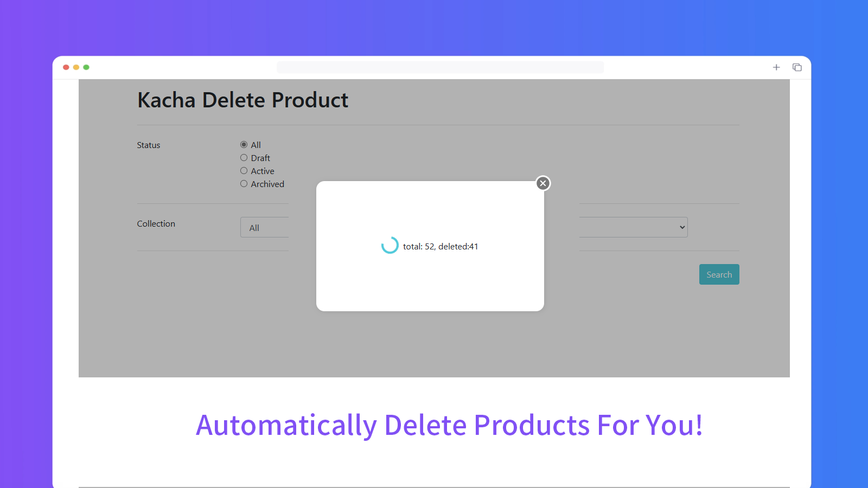Click the blue loading spinner in the modal
The height and width of the screenshot is (488, 868).
(x=390, y=246)
